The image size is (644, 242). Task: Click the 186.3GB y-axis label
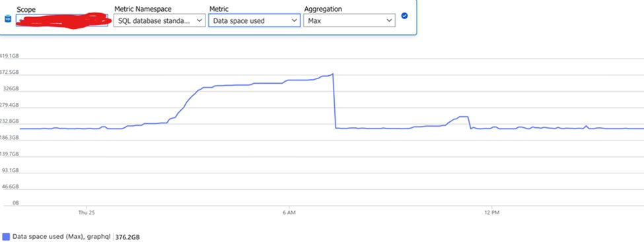pyautogui.click(x=9, y=138)
